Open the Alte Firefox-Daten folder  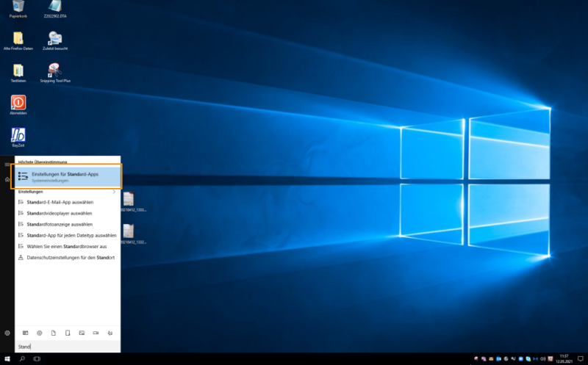(18, 38)
